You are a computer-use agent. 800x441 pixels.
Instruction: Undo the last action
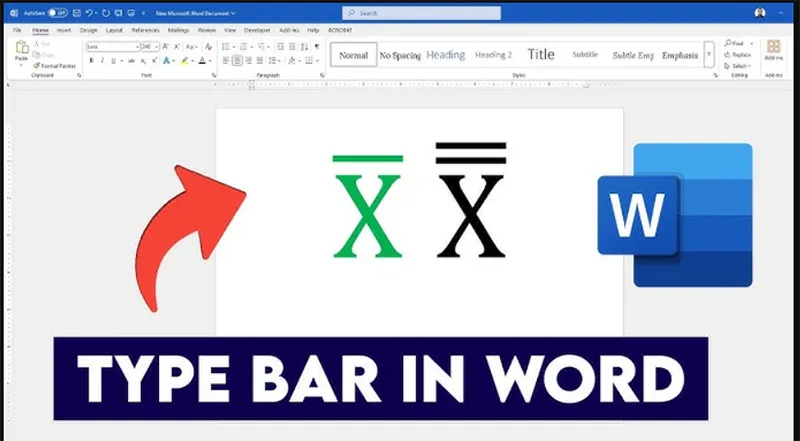click(x=89, y=13)
